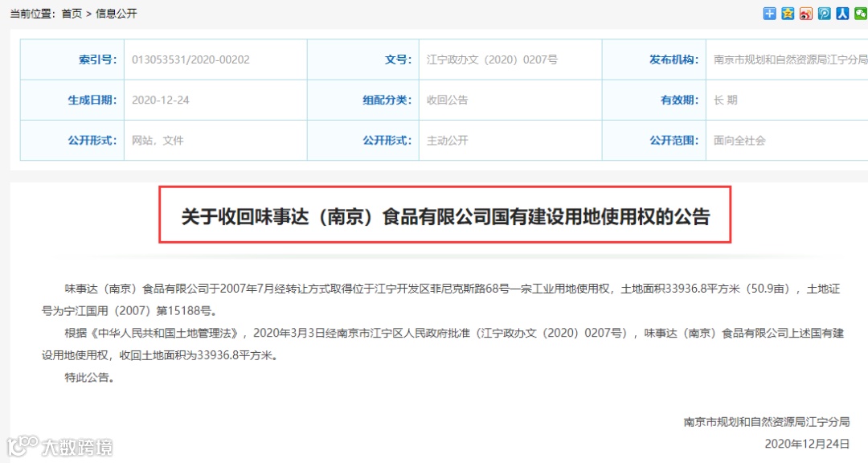Click the 收回公告 classification value
The height and width of the screenshot is (463, 868).
coord(448,100)
